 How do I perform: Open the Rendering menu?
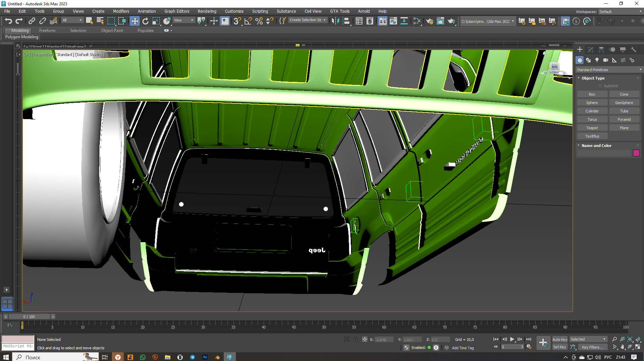click(x=207, y=11)
